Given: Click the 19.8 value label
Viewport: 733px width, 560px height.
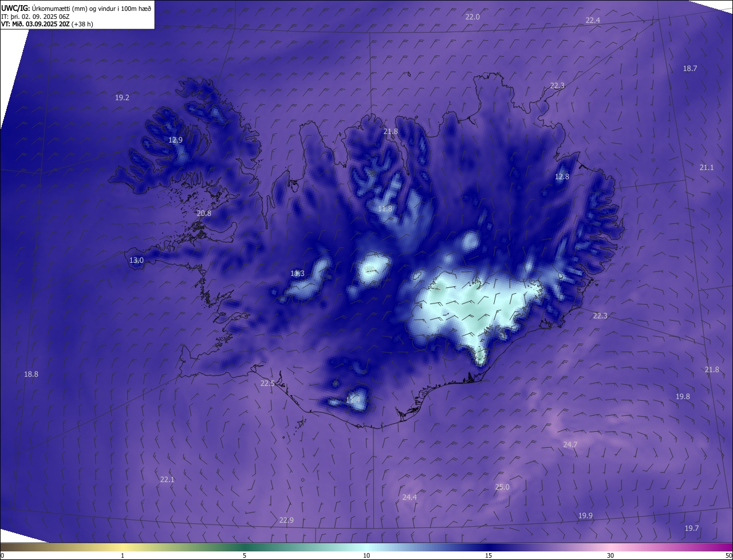Looking at the screenshot, I should pos(683,396).
